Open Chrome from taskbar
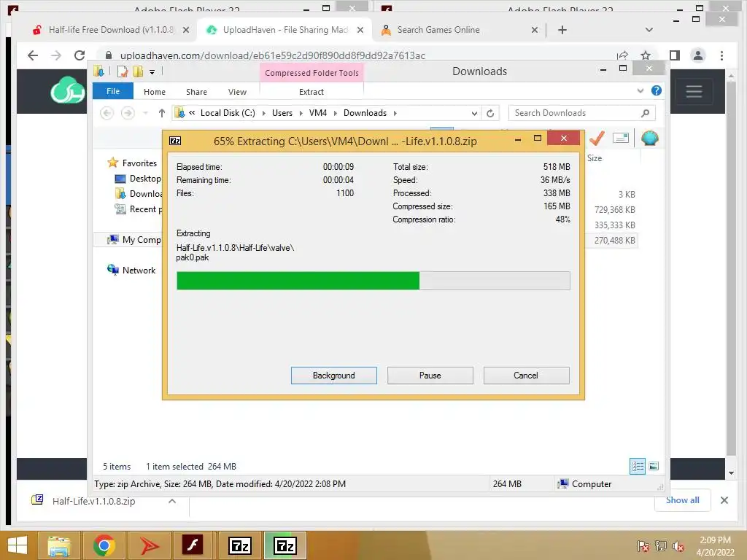Viewport: 747px width, 560px height. click(x=104, y=545)
